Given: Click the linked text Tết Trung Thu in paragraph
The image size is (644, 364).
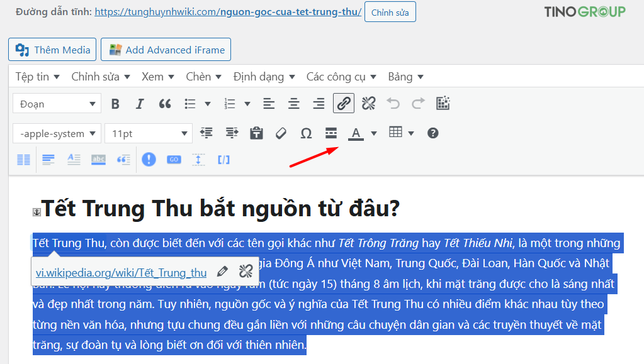Looking at the screenshot, I should click(x=69, y=243).
